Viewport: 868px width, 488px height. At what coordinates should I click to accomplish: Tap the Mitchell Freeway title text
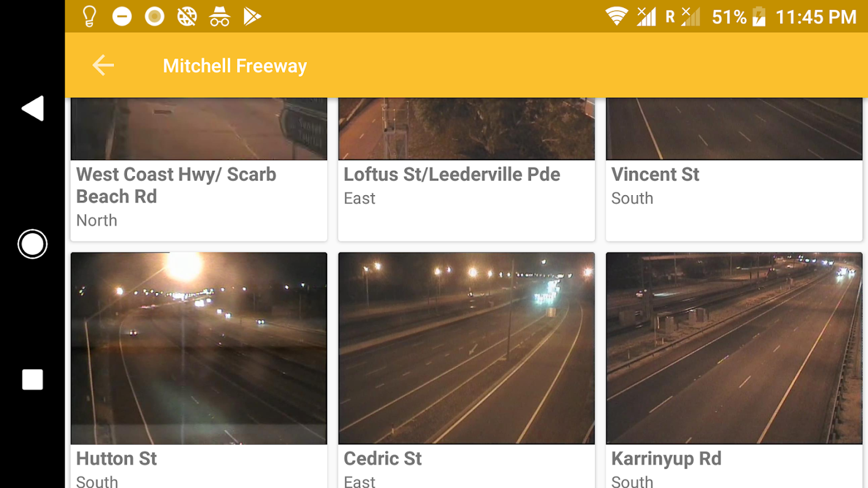click(x=235, y=66)
